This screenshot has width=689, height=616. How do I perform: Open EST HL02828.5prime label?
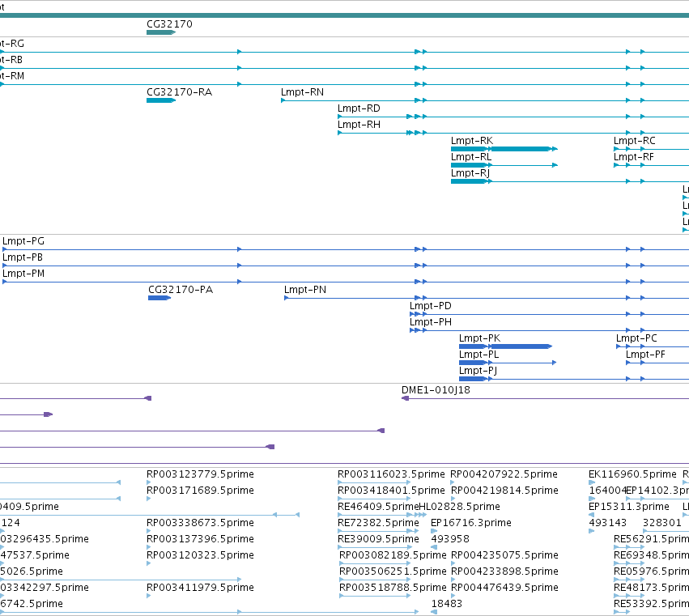460,507
